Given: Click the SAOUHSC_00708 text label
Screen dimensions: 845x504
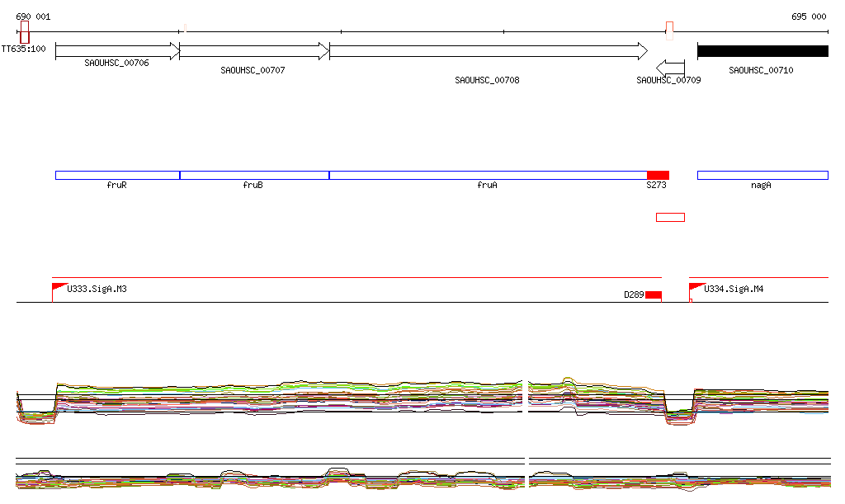Looking at the screenshot, I should coord(487,80).
